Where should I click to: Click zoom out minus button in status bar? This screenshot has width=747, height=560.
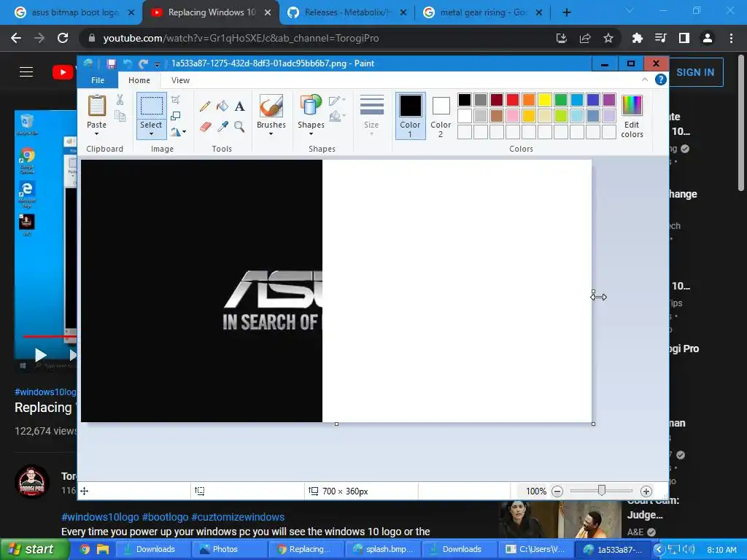coord(557,491)
